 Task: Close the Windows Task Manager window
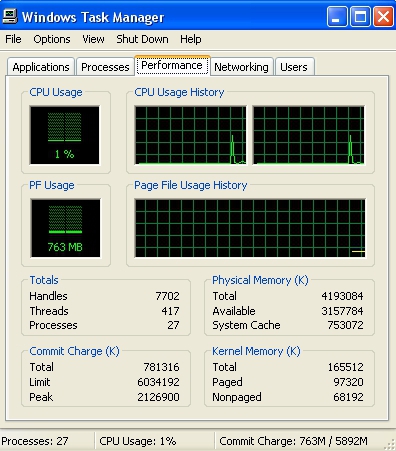pos(383,17)
